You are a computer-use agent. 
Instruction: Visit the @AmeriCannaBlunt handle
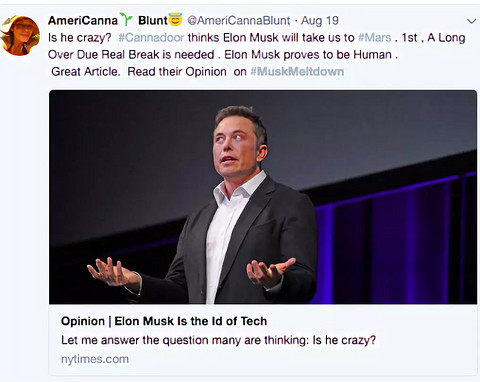pos(239,21)
